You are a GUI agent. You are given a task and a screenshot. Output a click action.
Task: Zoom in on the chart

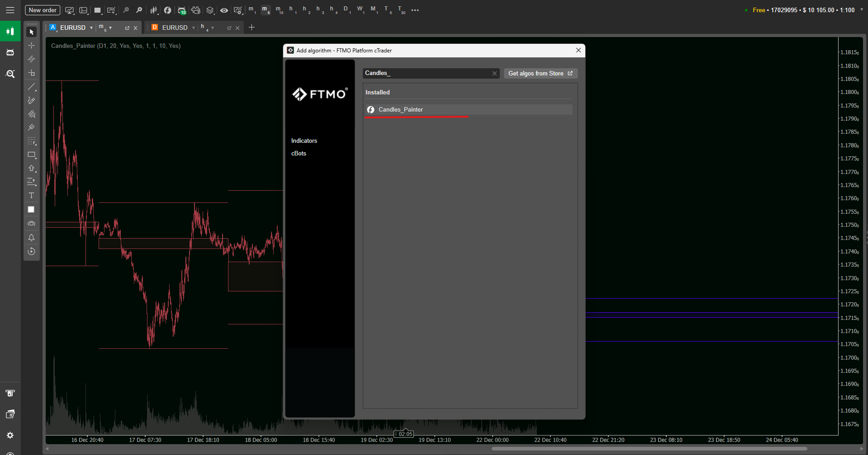[139, 10]
